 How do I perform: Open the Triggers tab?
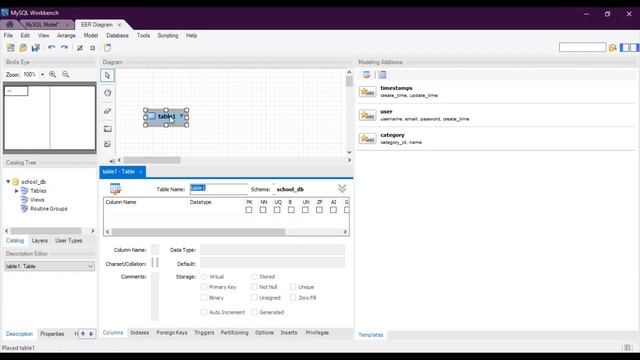click(204, 333)
